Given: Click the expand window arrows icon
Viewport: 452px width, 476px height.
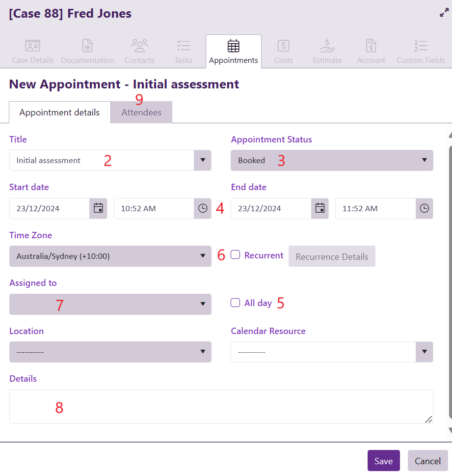Looking at the screenshot, I should point(444,13).
